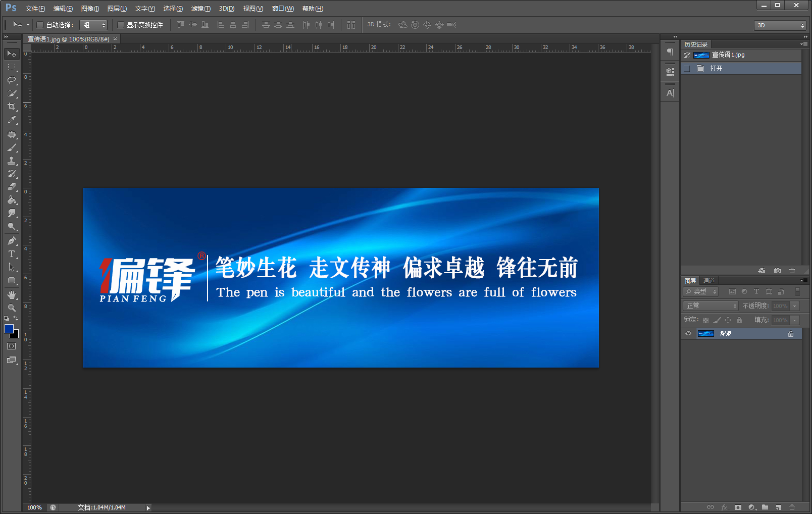812x514 pixels.
Task: Click the foreground color swatch
Action: [8, 328]
